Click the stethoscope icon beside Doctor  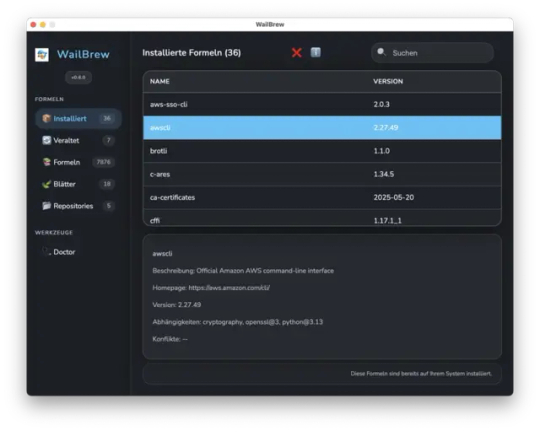46,252
